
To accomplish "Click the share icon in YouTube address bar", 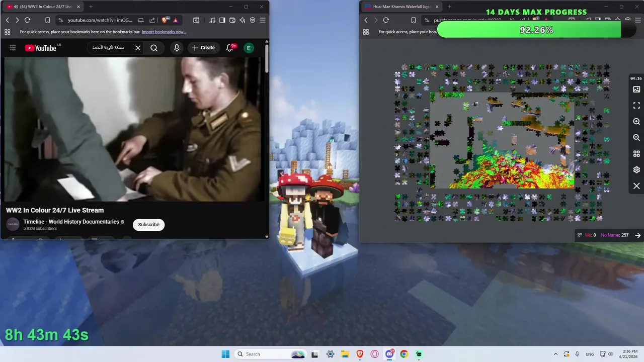I will coord(152,20).
